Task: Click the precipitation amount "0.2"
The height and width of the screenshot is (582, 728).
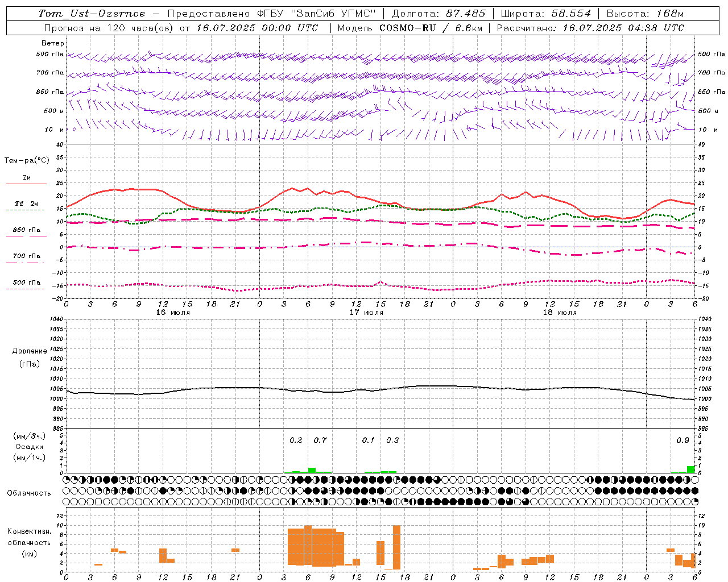Action: click(296, 440)
